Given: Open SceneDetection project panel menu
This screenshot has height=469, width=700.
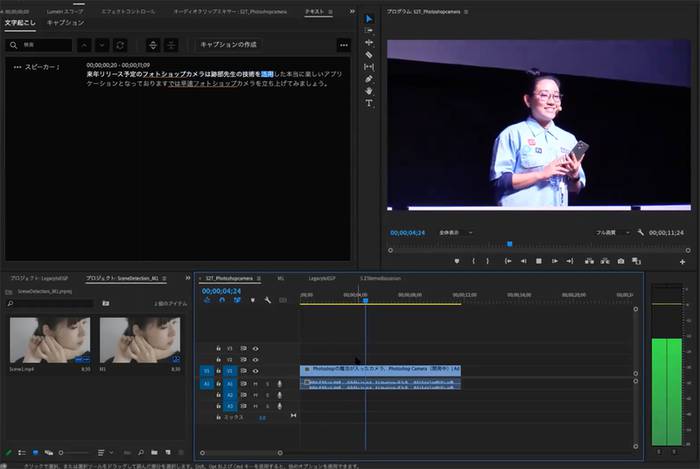Looking at the screenshot, I should tap(164, 278).
